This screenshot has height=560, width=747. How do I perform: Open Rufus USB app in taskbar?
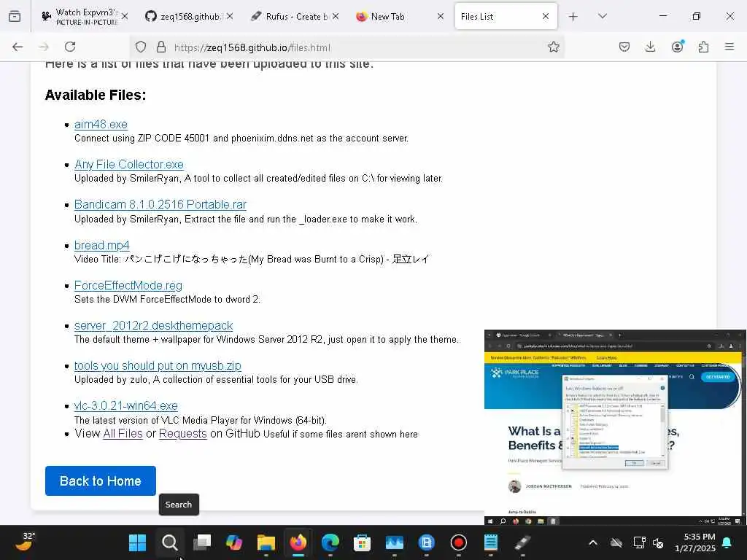click(x=522, y=542)
